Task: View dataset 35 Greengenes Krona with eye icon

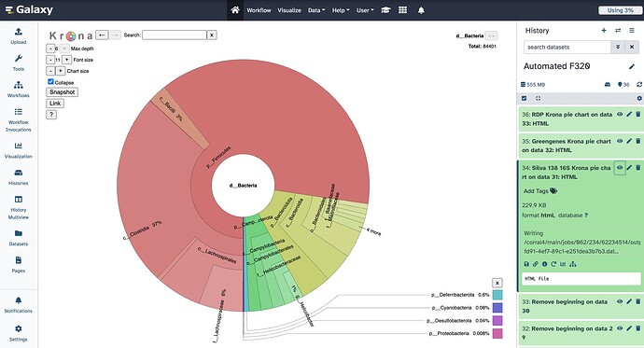Action: 620,141
